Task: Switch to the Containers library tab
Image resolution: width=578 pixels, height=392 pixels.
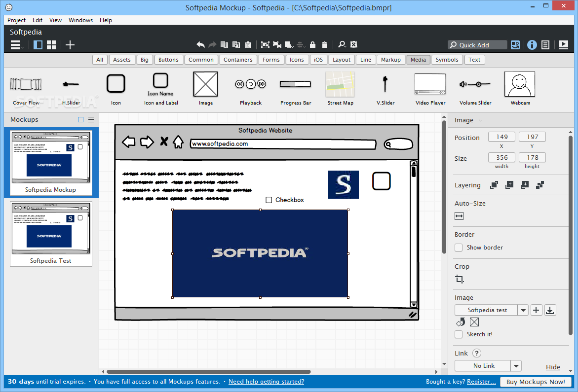Action: click(x=238, y=60)
